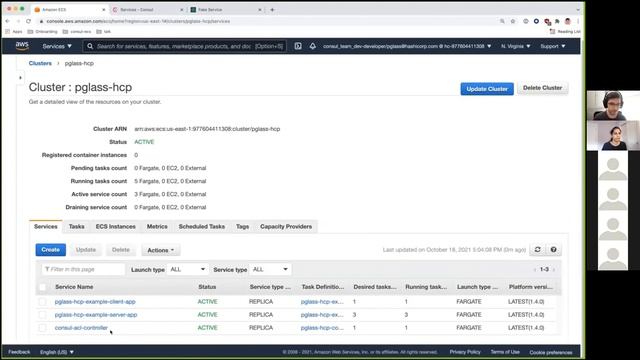Bookmark this page with the star icon
640x360 pixels.
click(513, 21)
